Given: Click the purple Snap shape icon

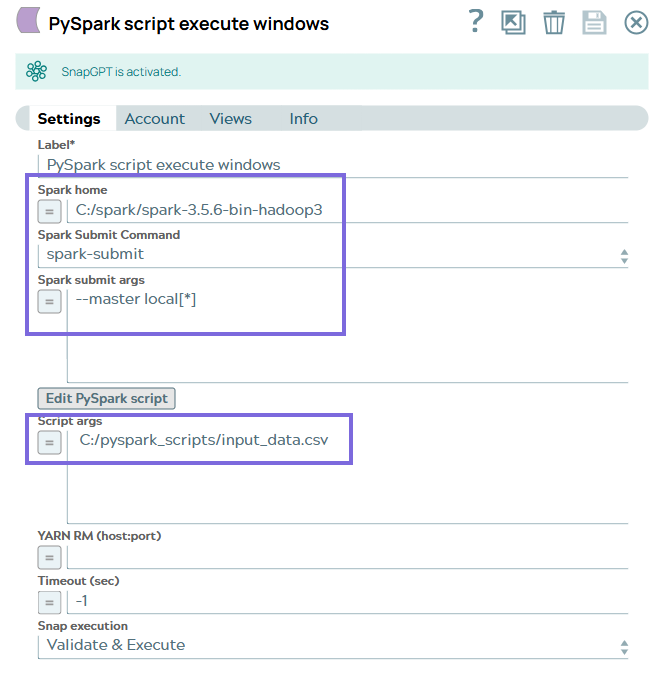Looking at the screenshot, I should point(29,22).
